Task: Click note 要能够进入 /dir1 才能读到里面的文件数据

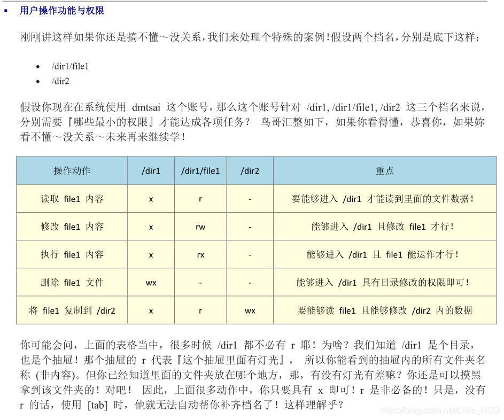Action: (383, 199)
